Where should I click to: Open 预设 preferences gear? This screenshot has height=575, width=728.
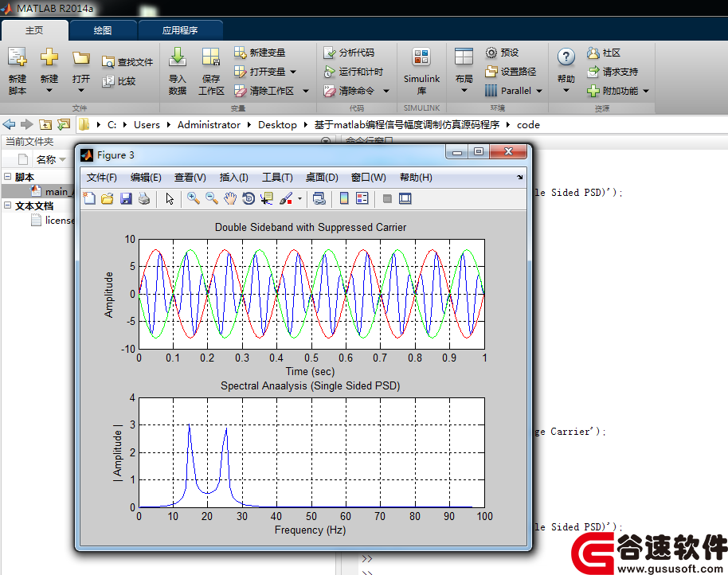[x=502, y=53]
